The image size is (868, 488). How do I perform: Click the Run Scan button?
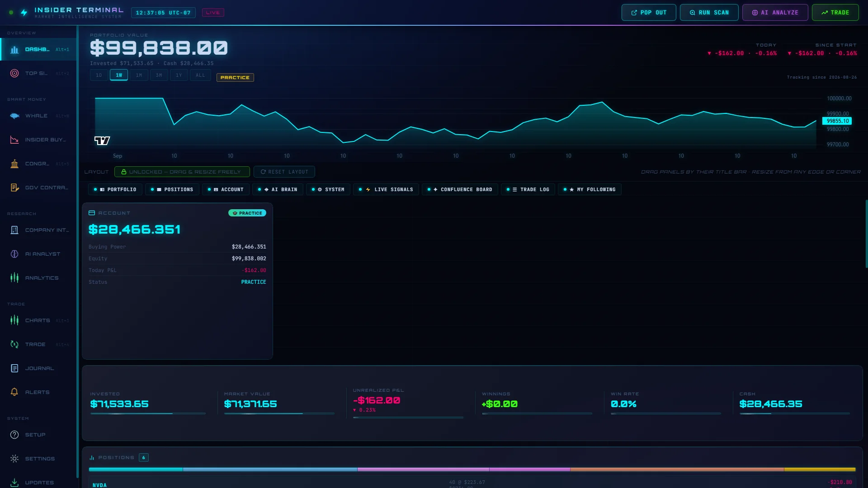click(709, 13)
